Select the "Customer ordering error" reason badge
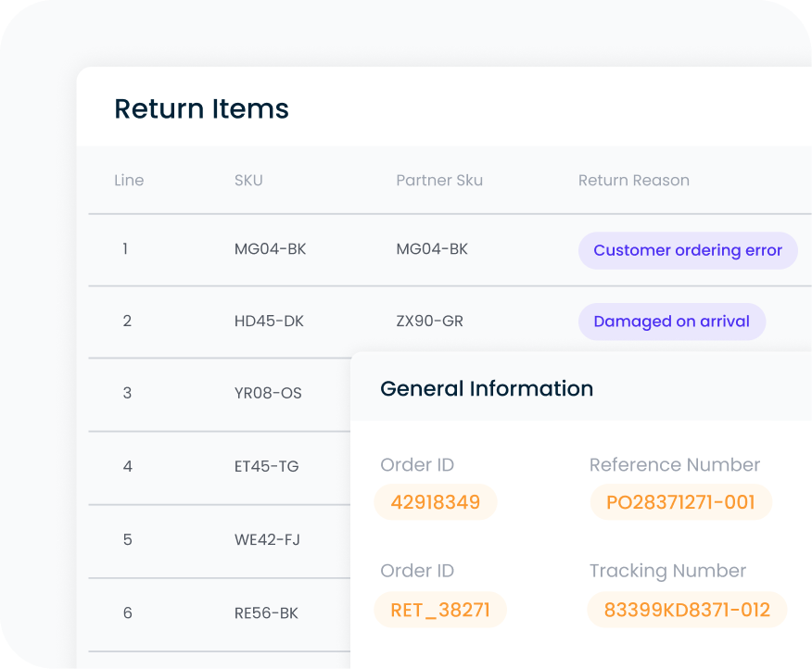The width and height of the screenshot is (812, 669). click(688, 250)
